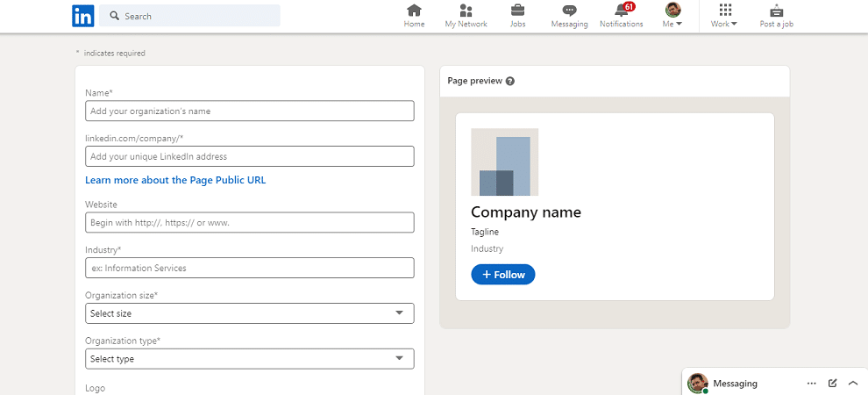The width and height of the screenshot is (868, 395).
Task: Click Learn more about Page Public URL
Action: 175,180
